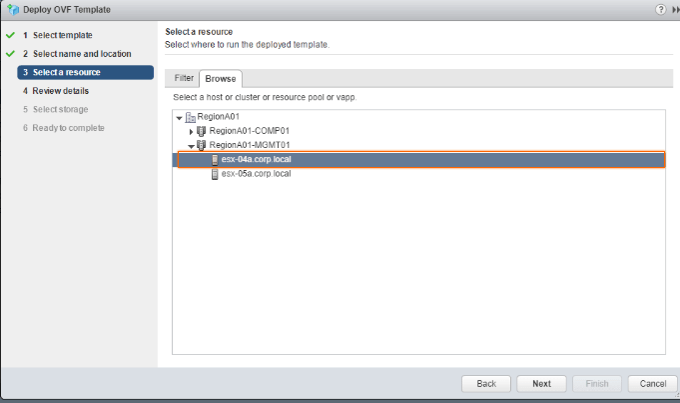
Task: Click the RegionA01 datacenter icon
Action: pyautogui.click(x=190, y=117)
